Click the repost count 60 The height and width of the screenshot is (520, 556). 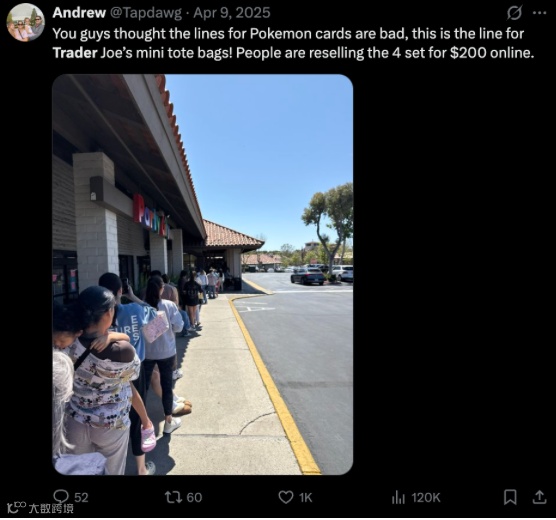pos(194,498)
